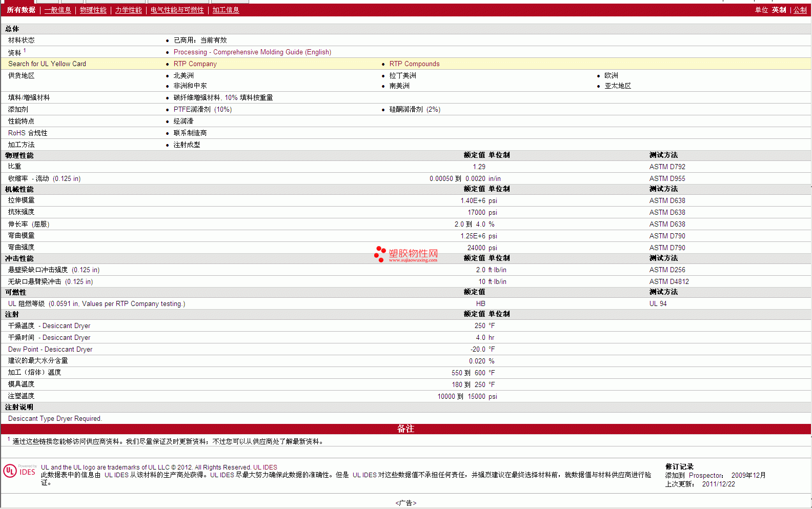This screenshot has height=509, width=812.
Task: Click the 弯曲强度 value 24000
Action: pos(476,248)
